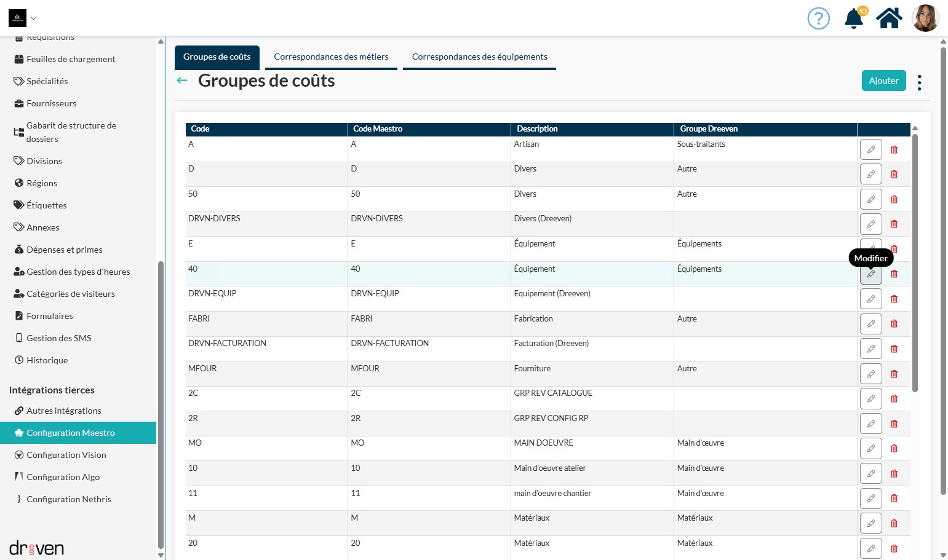Delete the code 40 Équipement row

894,274
